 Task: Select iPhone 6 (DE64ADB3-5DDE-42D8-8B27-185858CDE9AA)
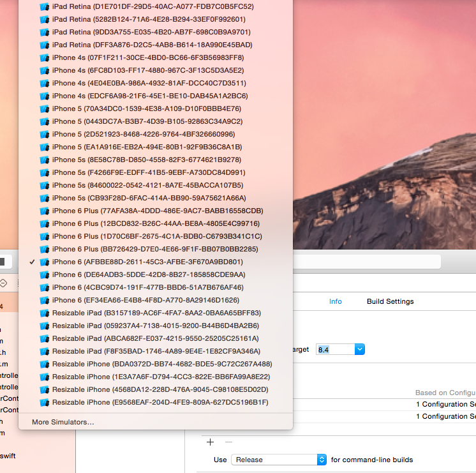(x=156, y=274)
